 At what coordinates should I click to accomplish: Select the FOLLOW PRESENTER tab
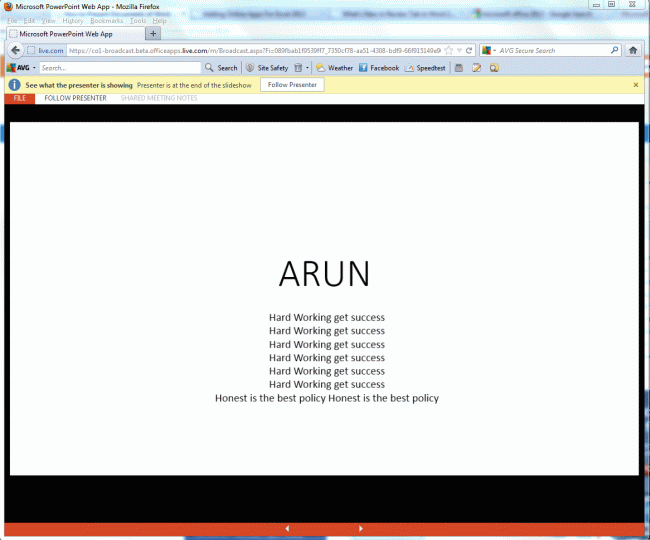[x=75, y=98]
